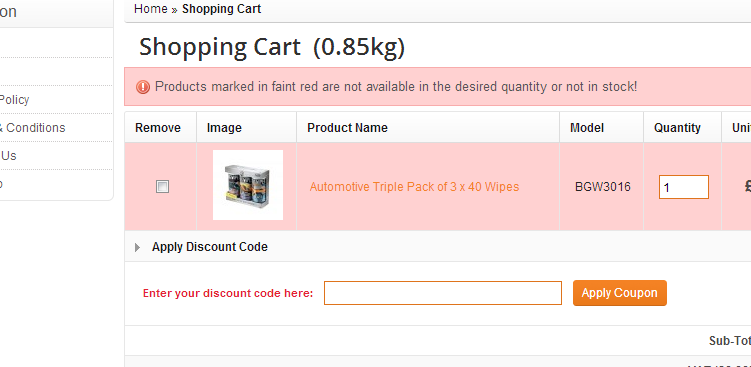Select the Product Name column header

click(347, 128)
